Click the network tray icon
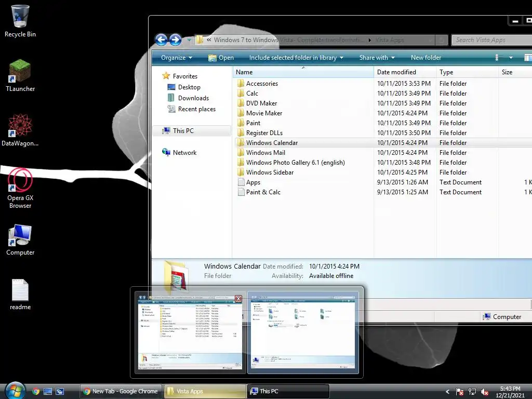Image resolution: width=532 pixels, height=399 pixels. coord(472,392)
